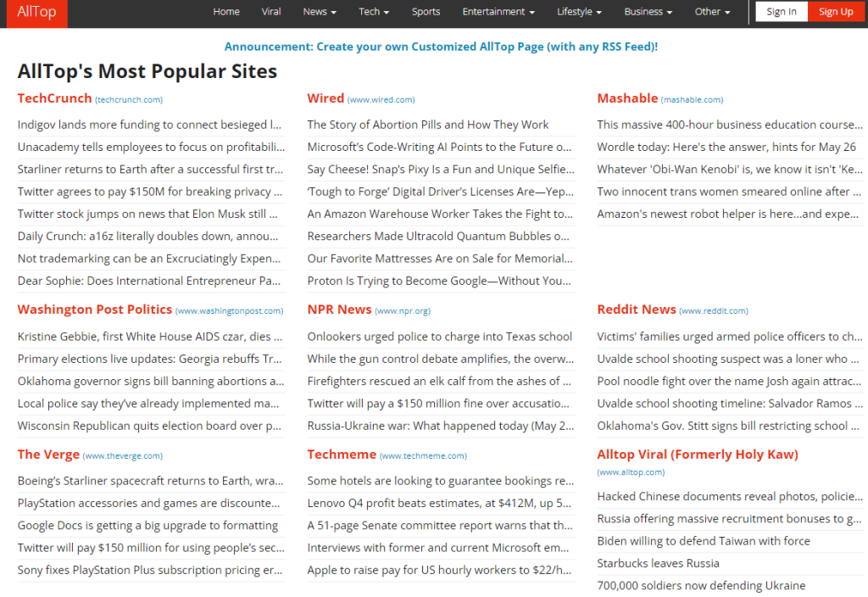Go to the Home page

coord(226,12)
